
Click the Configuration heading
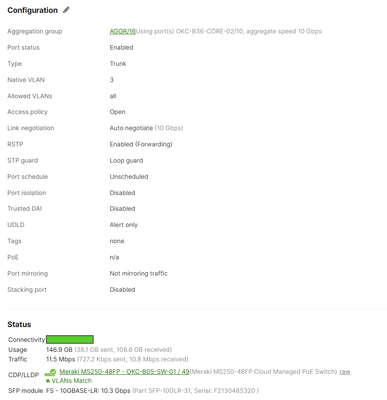pos(32,10)
